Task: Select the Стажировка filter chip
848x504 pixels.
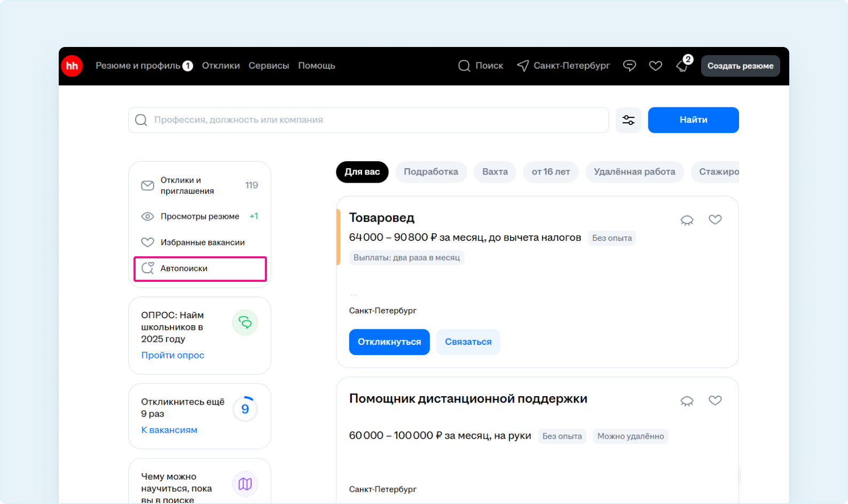Action: (x=716, y=172)
